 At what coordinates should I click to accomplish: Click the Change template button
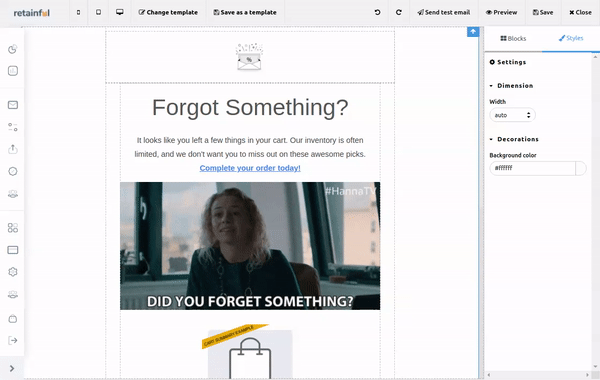click(x=168, y=12)
